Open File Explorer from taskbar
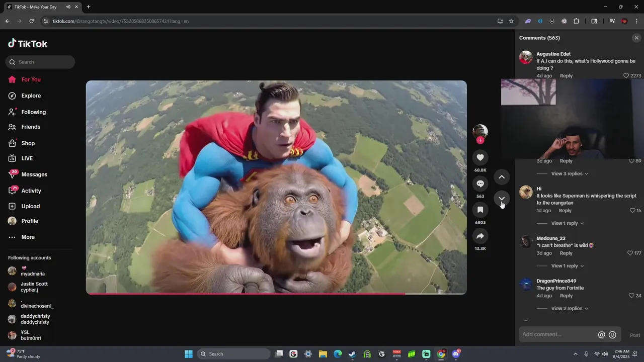 [x=323, y=354]
